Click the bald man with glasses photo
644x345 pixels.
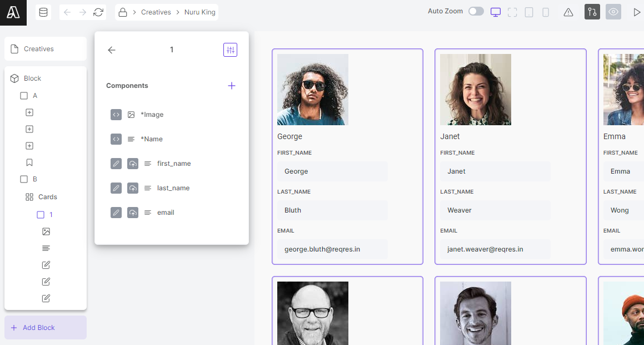click(312, 313)
